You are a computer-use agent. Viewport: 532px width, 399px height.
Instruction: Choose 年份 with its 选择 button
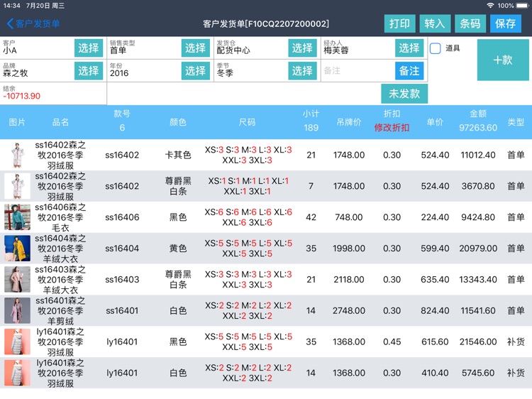pos(196,70)
